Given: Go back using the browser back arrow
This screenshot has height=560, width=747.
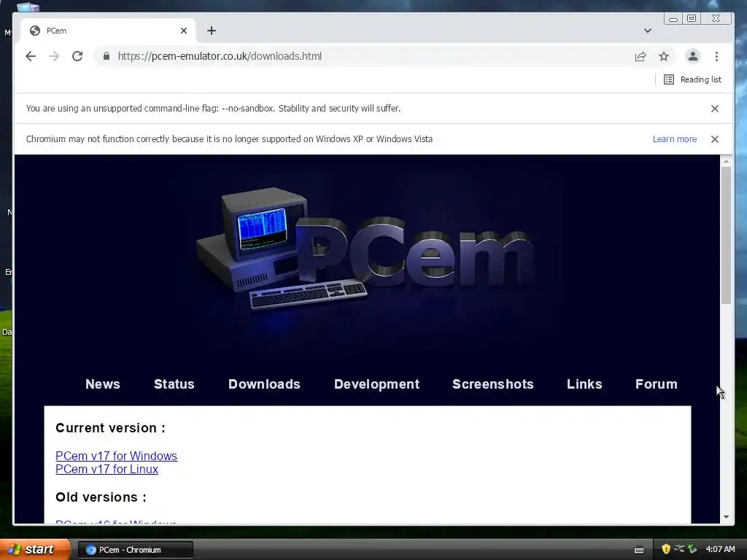Looking at the screenshot, I should click(x=31, y=56).
